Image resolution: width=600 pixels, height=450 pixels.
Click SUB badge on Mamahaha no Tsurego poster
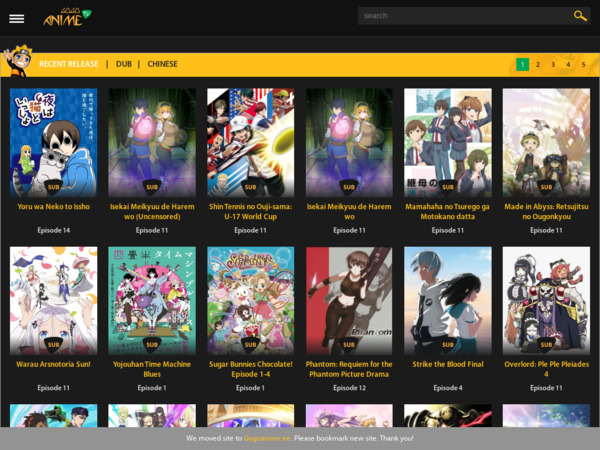[448, 187]
